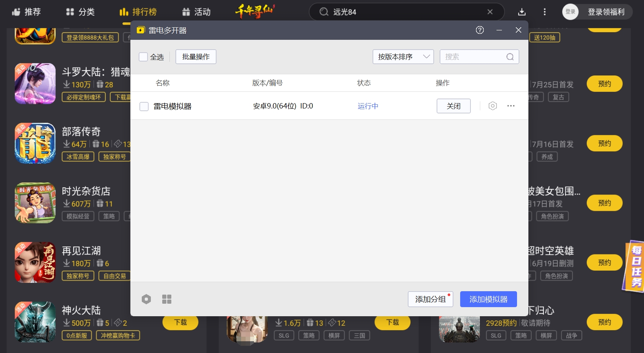Image resolution: width=644 pixels, height=353 pixels.
Task: Open the 活动 tab
Action: 196,12
